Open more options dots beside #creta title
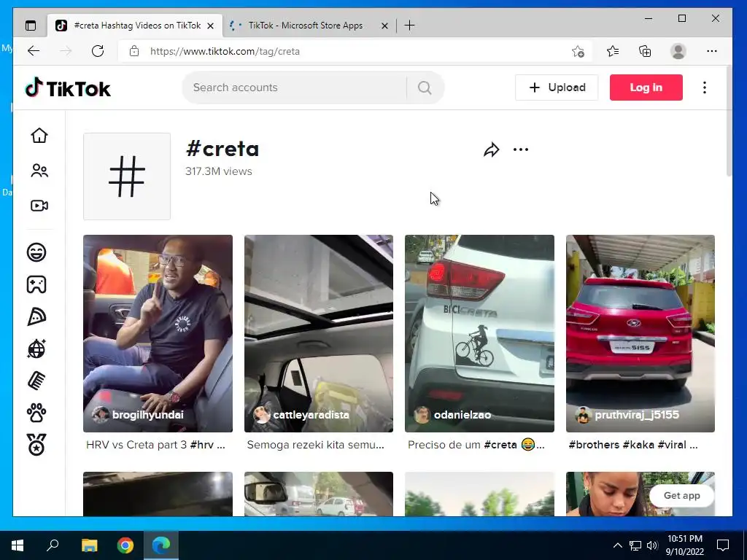This screenshot has height=560, width=747. pos(521,149)
